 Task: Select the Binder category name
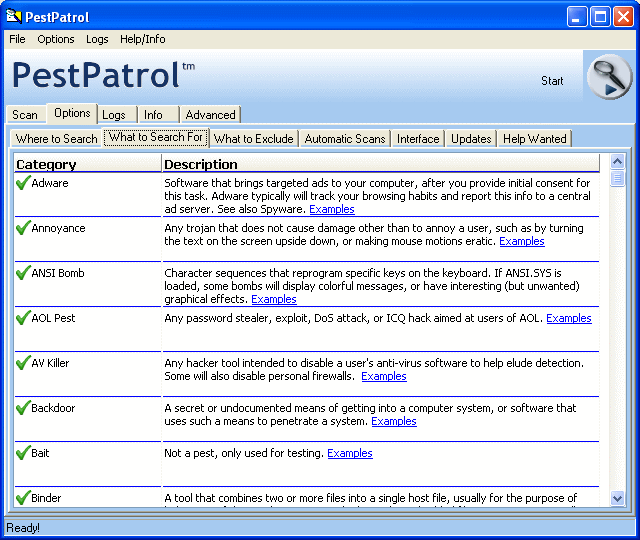(x=46, y=498)
